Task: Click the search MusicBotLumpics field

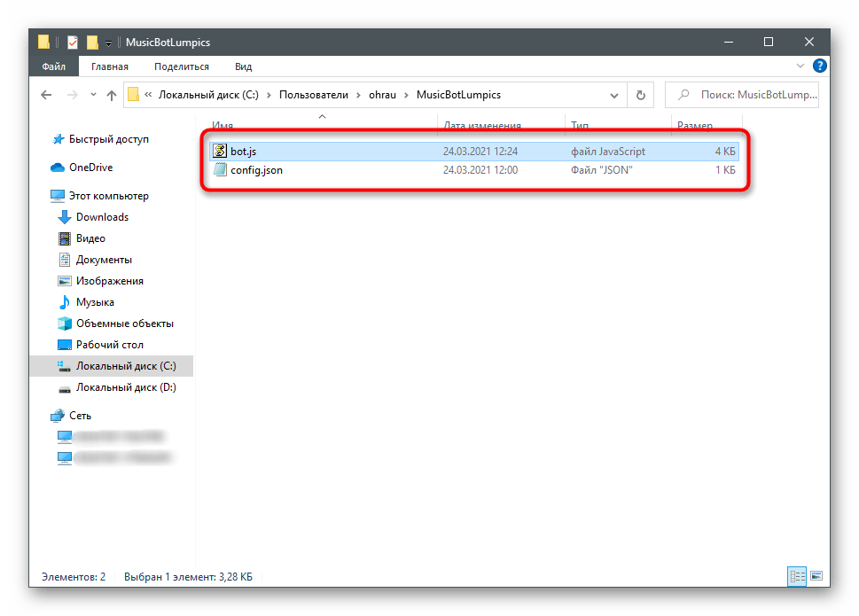Action: point(750,95)
